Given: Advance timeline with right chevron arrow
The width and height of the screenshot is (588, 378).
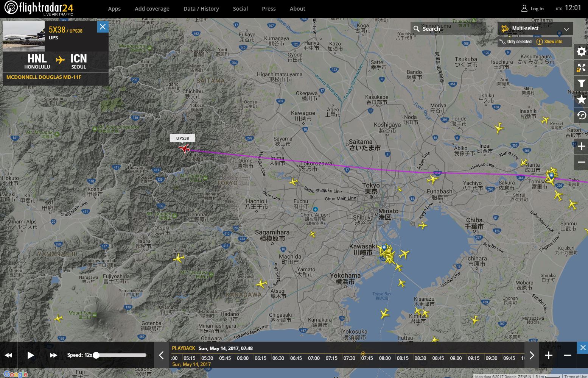Looking at the screenshot, I should pos(532,355).
